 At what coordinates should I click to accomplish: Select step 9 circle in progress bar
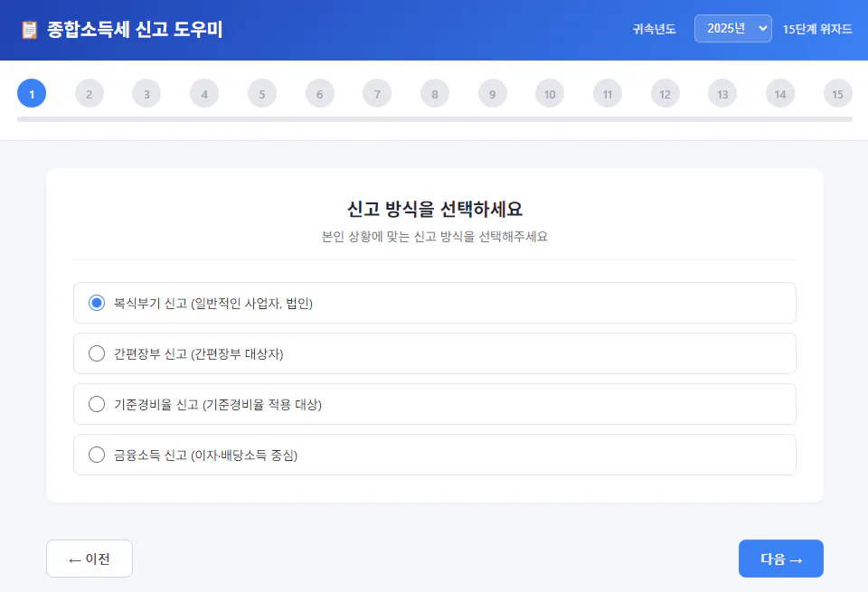coord(492,93)
